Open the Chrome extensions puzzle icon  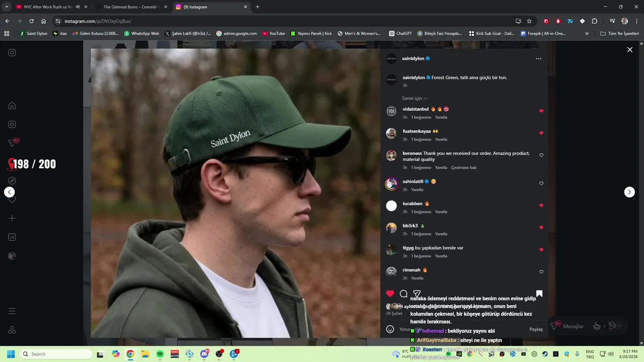(x=594, y=21)
